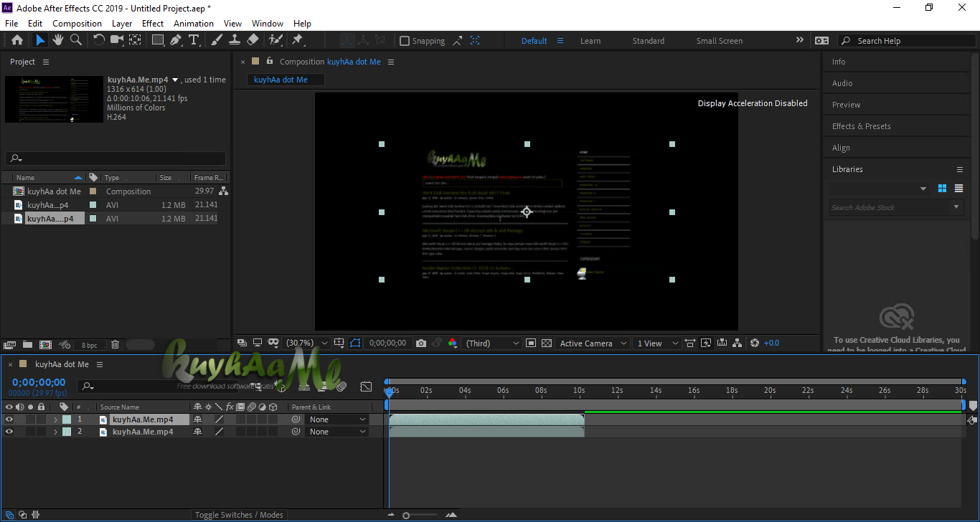Open the Window menu
The width and height of the screenshot is (980, 522).
[267, 23]
